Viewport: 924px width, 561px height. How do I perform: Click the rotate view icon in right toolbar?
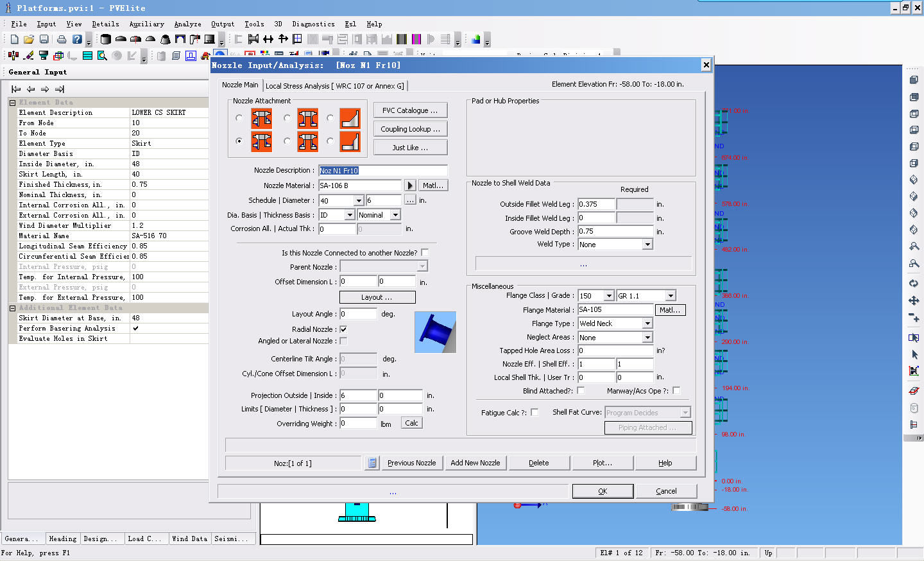(914, 283)
